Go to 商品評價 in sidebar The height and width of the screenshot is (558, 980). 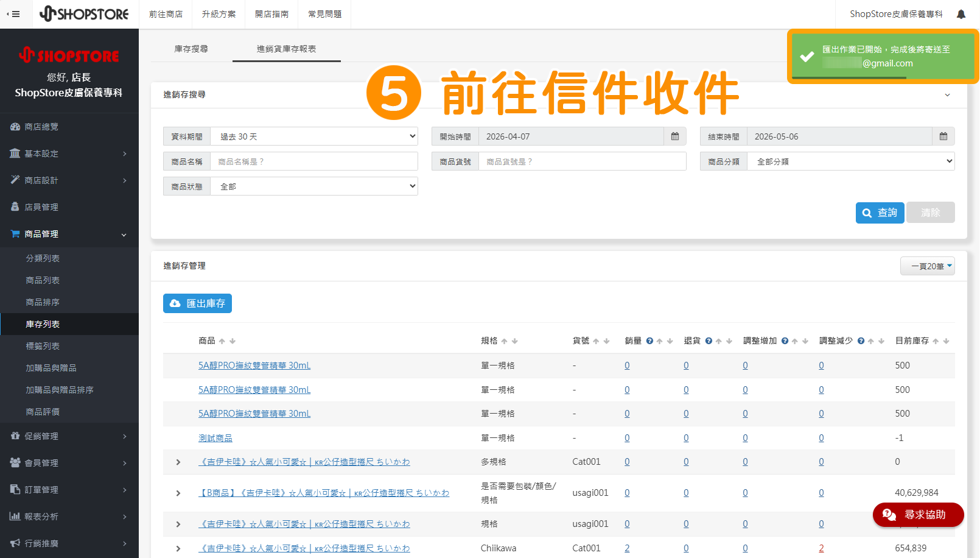43,412
